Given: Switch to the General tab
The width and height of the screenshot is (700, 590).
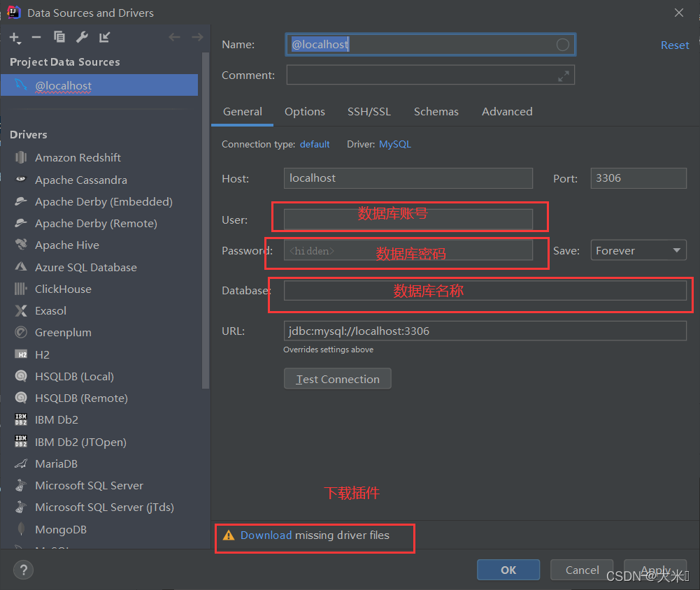Looking at the screenshot, I should (x=243, y=112).
